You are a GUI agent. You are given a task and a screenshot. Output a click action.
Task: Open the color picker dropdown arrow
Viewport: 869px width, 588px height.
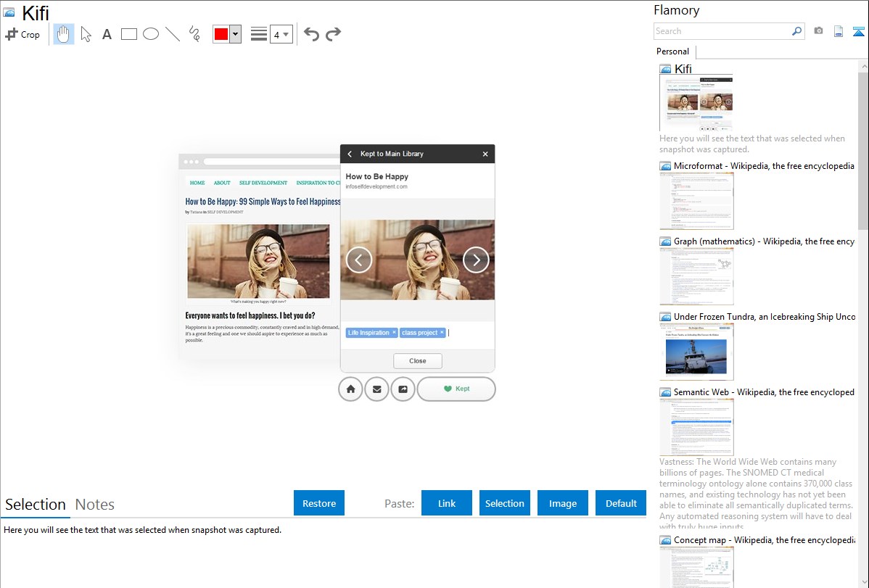235,34
